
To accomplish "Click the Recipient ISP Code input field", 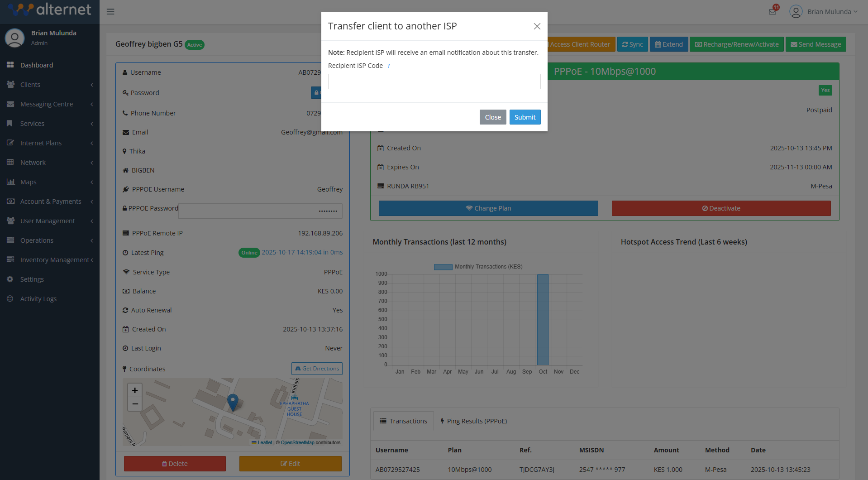I will (x=434, y=82).
